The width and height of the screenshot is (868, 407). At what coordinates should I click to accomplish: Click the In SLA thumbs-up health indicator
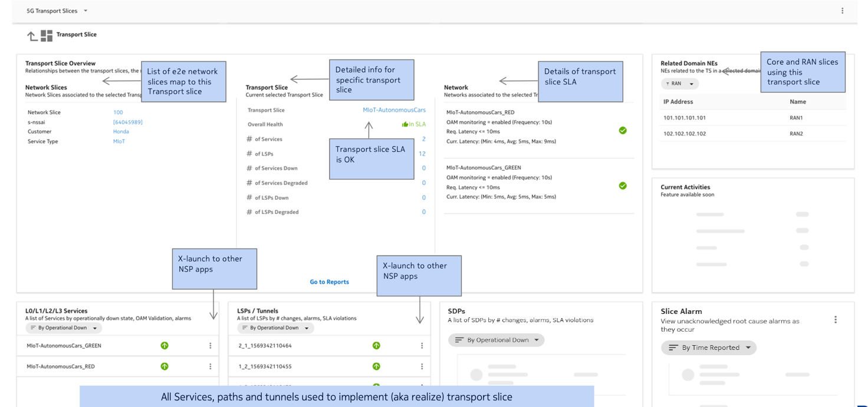tap(413, 124)
